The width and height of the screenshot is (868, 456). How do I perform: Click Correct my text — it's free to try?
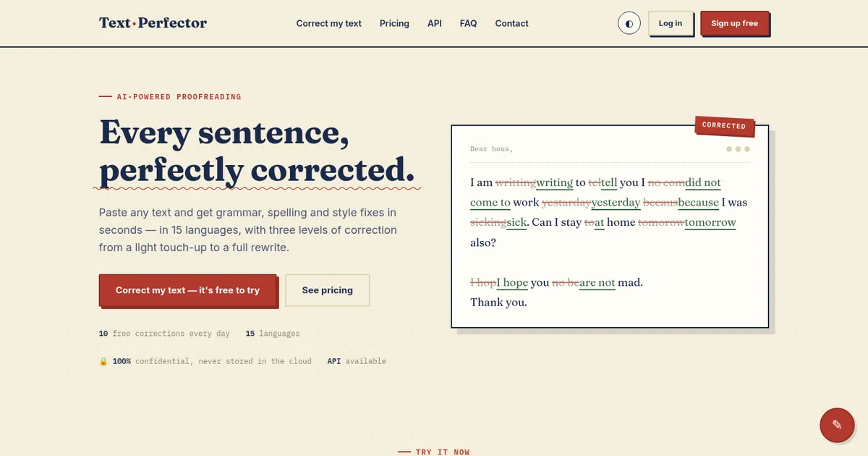click(187, 290)
